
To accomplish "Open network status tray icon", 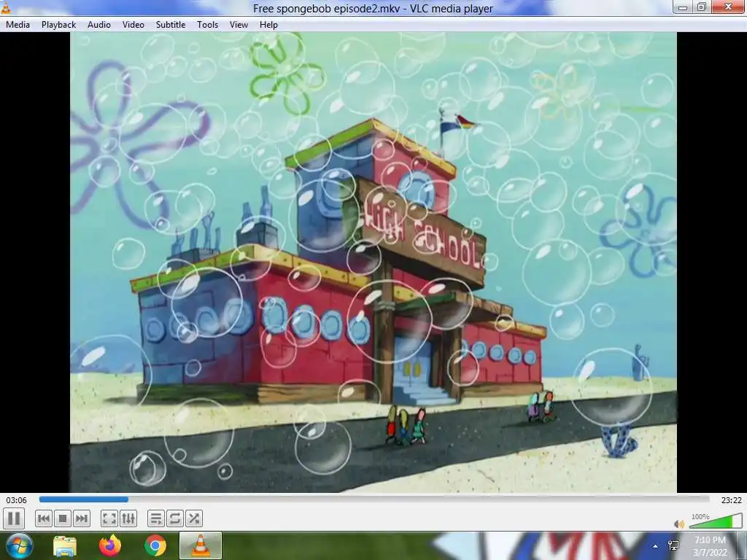I will point(673,545).
